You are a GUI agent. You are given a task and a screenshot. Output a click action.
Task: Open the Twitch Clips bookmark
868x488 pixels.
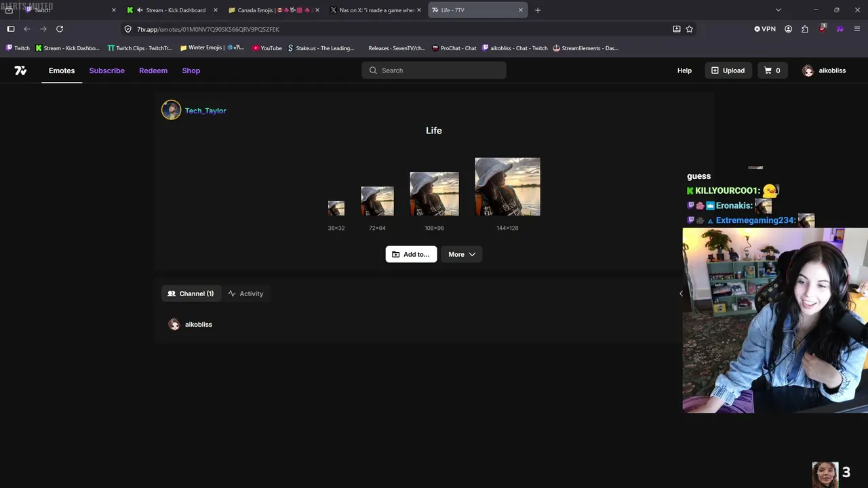[140, 48]
